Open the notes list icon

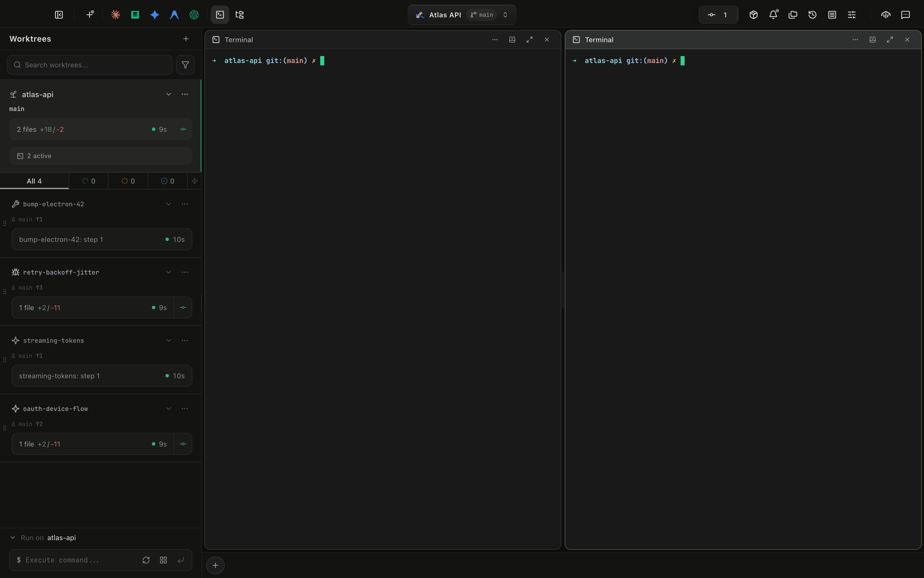point(832,15)
